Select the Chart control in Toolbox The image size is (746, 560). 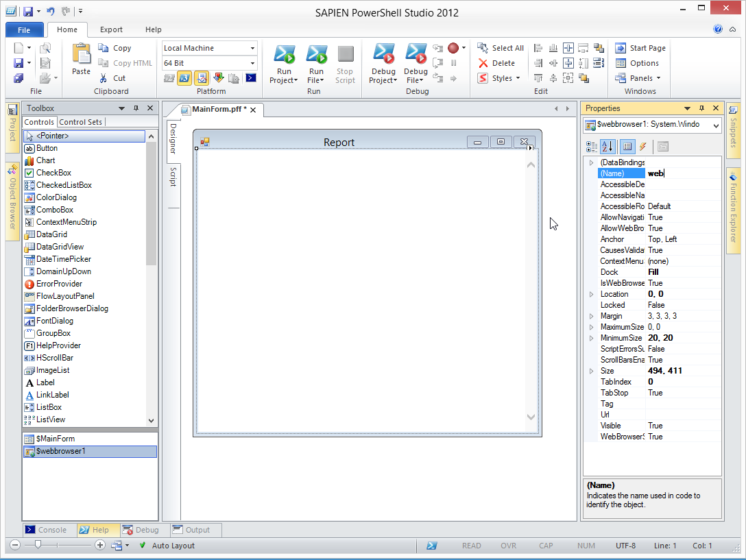click(45, 160)
